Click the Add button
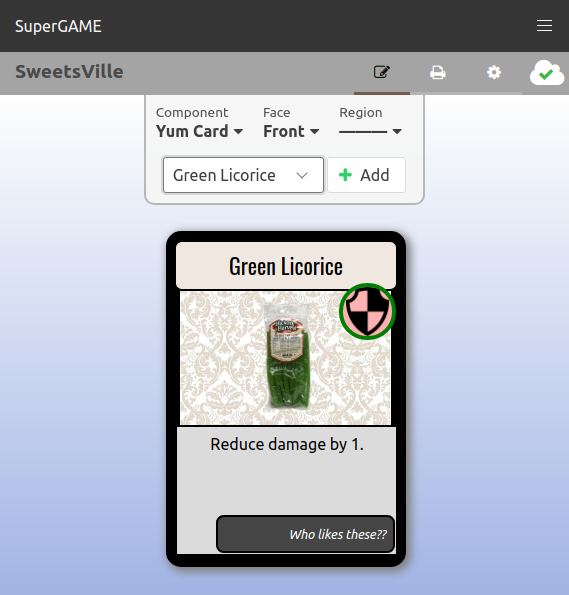569x595 pixels. tap(366, 175)
